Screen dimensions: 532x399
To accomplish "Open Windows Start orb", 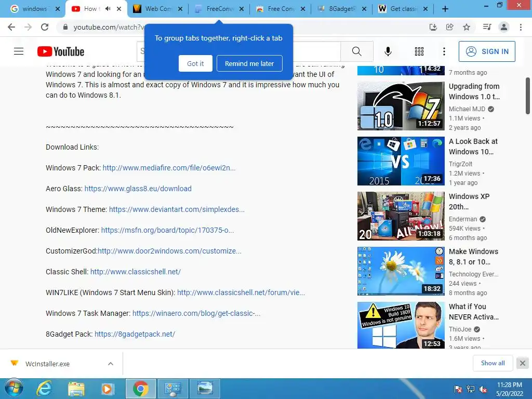I will 14,388.
